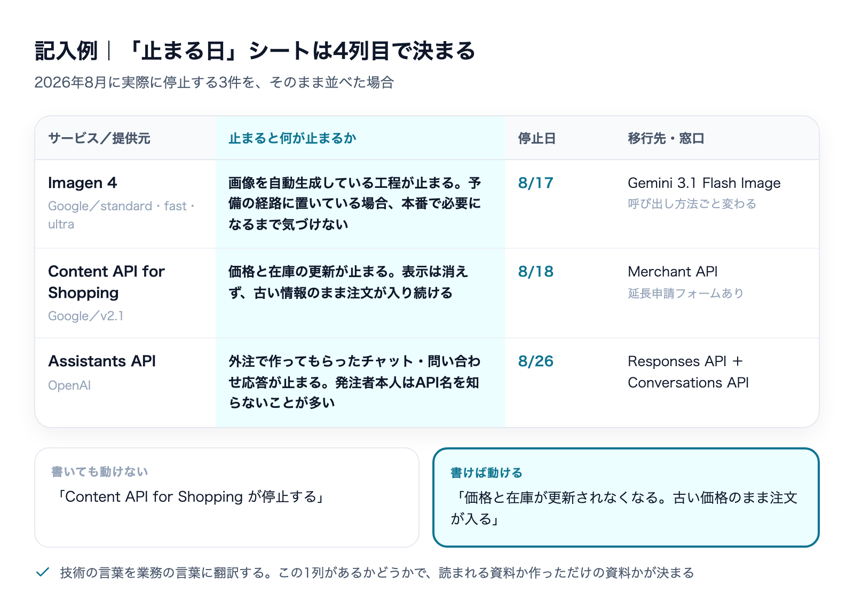Select the 8/17 stop date
The width and height of the screenshot is (854, 616).
tap(535, 183)
